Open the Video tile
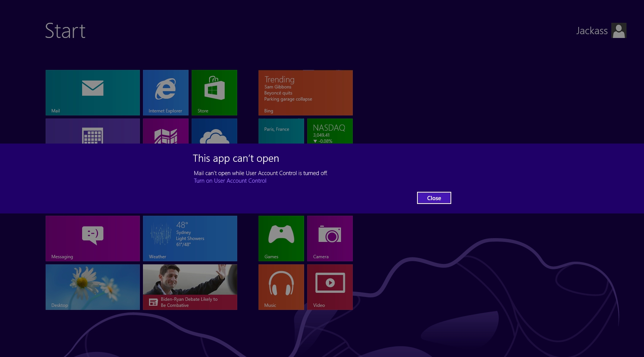Image resolution: width=644 pixels, height=357 pixels. (330, 287)
